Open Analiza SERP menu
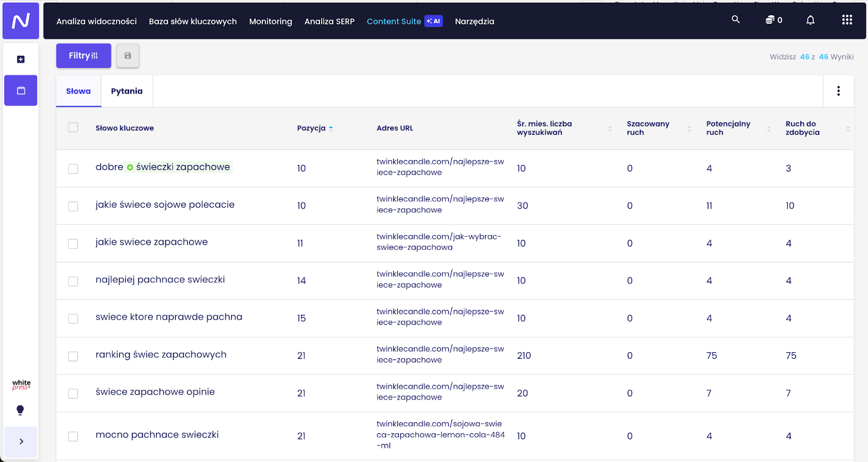The height and width of the screenshot is (462, 868). tap(329, 21)
